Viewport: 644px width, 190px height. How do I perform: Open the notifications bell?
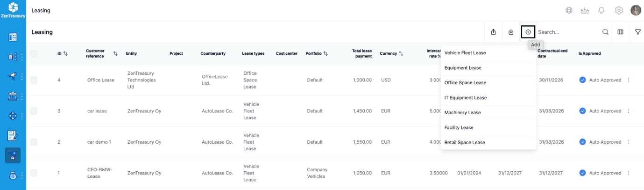[x=602, y=10]
